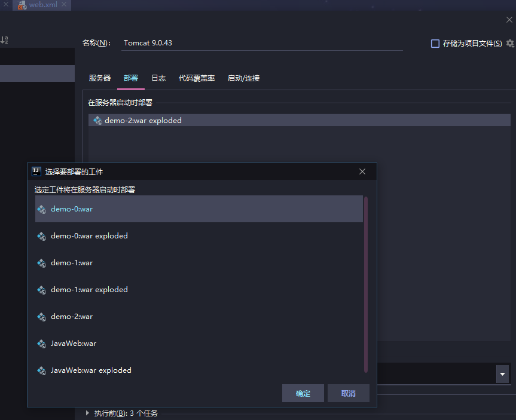Viewport: 516px width, 420px height.
Task: Toggle the 存储为项目文件 checkbox
Action: 435,44
